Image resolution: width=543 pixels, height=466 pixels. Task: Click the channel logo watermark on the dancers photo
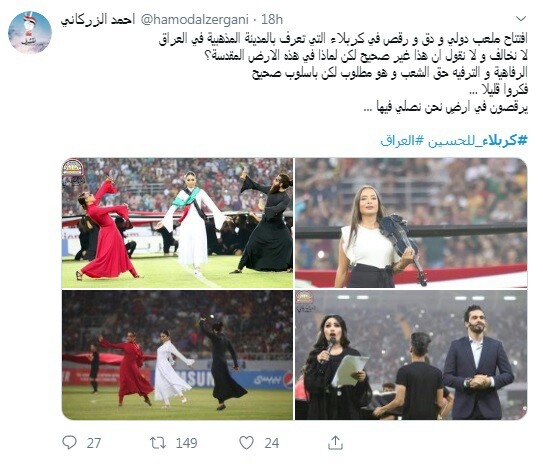(72, 171)
